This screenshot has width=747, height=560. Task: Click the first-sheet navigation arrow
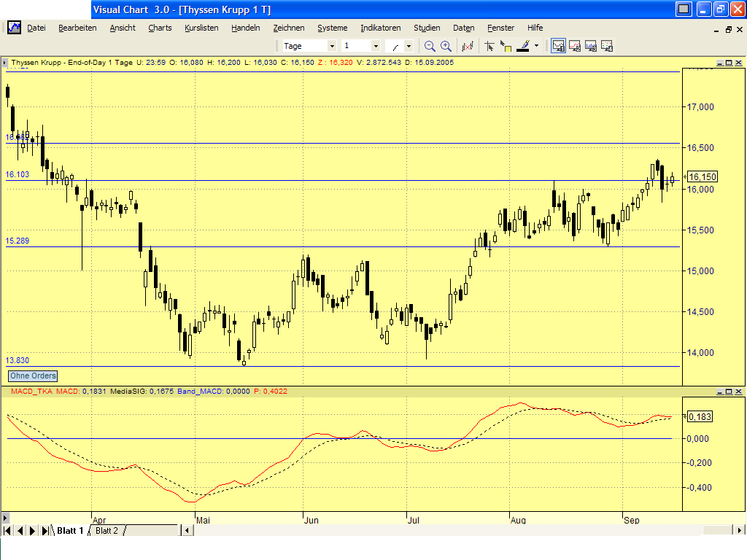[8, 530]
